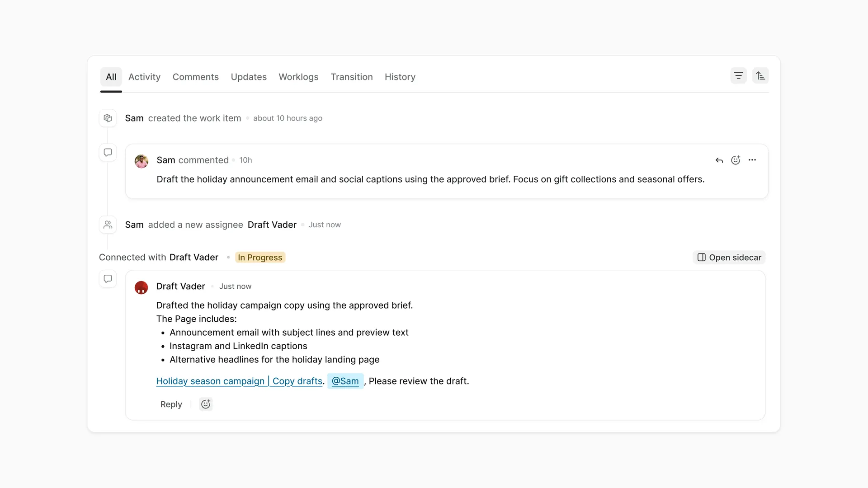Image resolution: width=868 pixels, height=488 pixels.
Task: Click the work item created icon
Action: coord(108,118)
